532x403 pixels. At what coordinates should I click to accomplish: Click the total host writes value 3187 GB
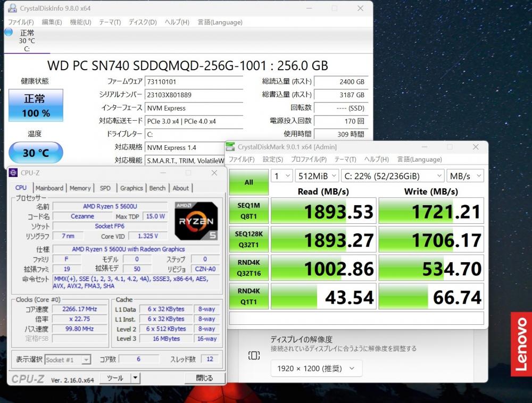tap(341, 95)
